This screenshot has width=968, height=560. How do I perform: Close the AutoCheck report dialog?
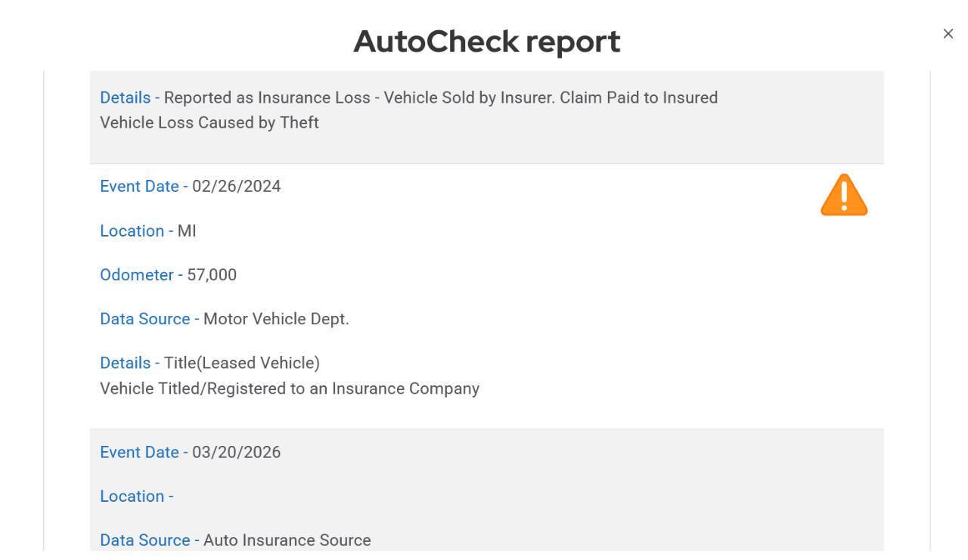(x=948, y=33)
